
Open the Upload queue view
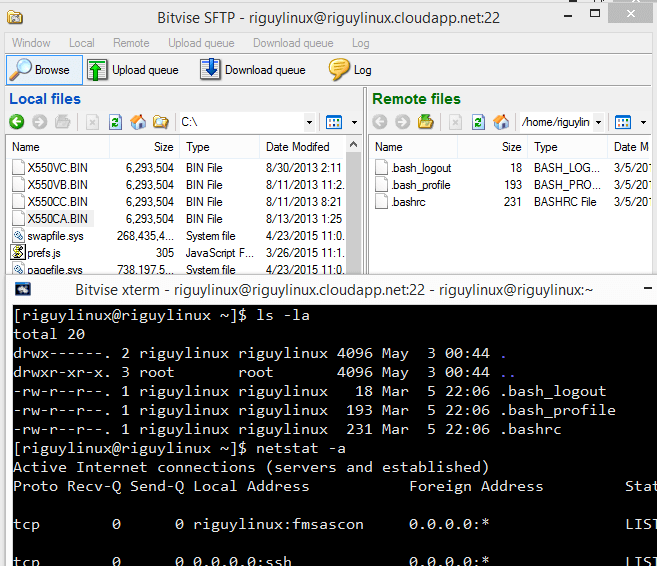pyautogui.click(x=132, y=70)
